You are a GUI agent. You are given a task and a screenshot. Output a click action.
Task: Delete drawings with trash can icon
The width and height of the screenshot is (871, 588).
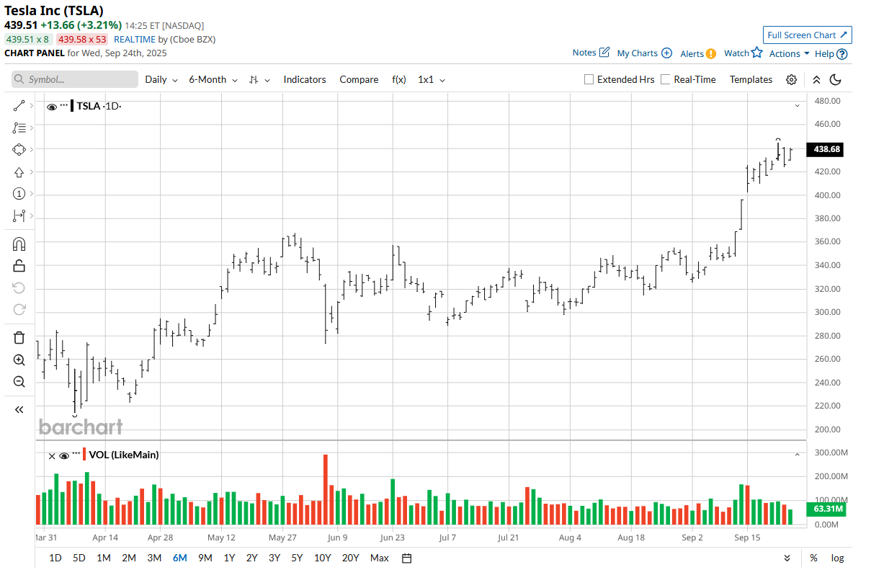(19, 338)
